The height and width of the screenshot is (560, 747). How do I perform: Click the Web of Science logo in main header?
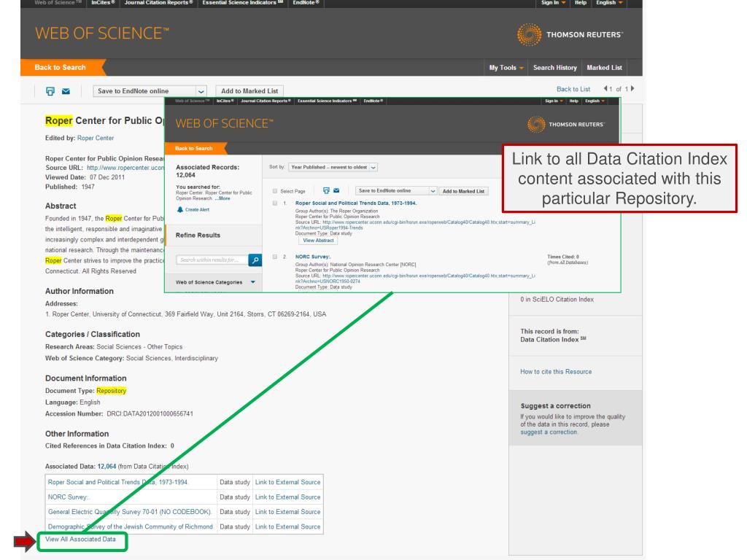(102, 34)
